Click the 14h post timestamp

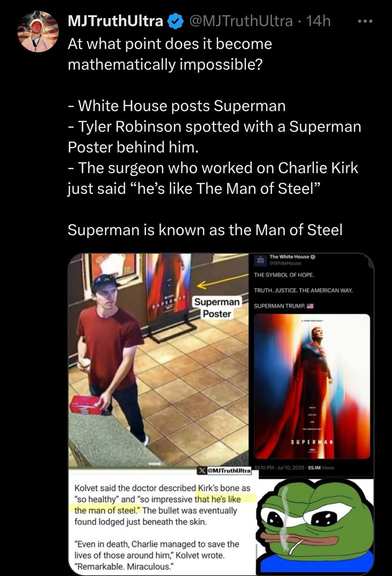click(318, 21)
